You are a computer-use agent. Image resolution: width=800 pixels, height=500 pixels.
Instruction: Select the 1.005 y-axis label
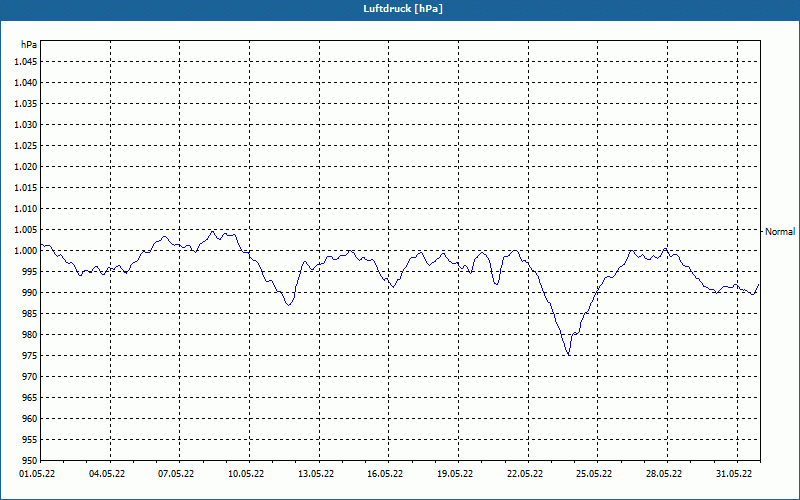(26, 230)
